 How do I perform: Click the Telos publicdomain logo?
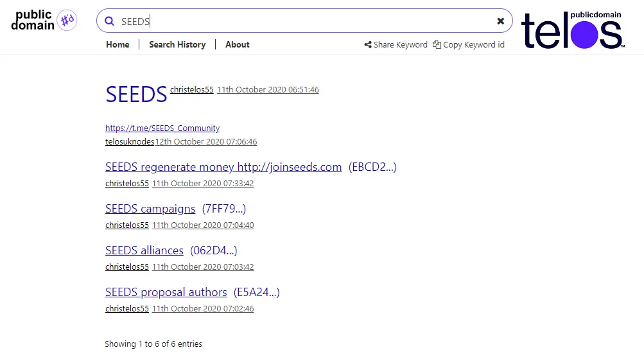(573, 30)
